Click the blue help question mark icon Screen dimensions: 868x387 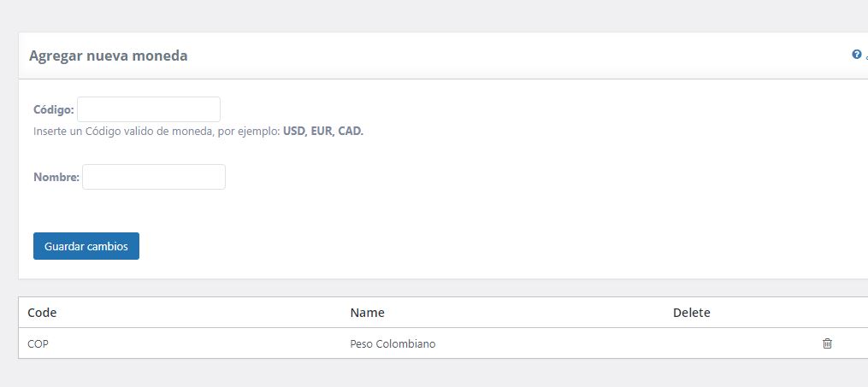click(x=856, y=55)
